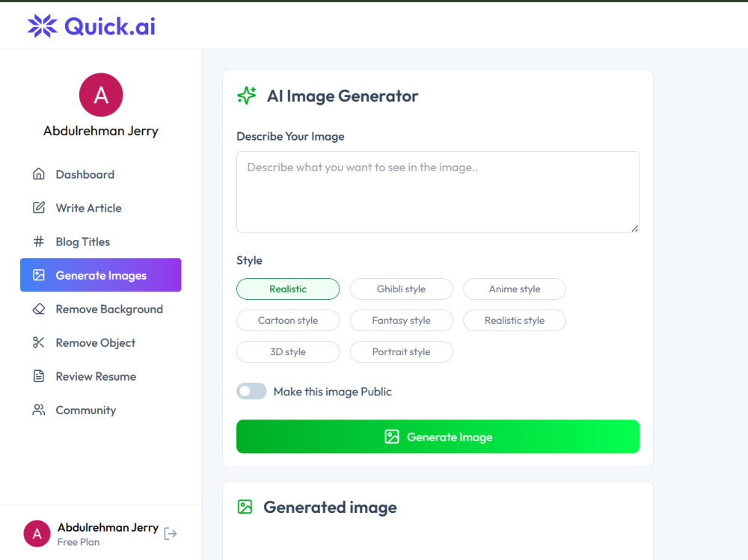Click the Style section label
The image size is (748, 560).
(250, 260)
